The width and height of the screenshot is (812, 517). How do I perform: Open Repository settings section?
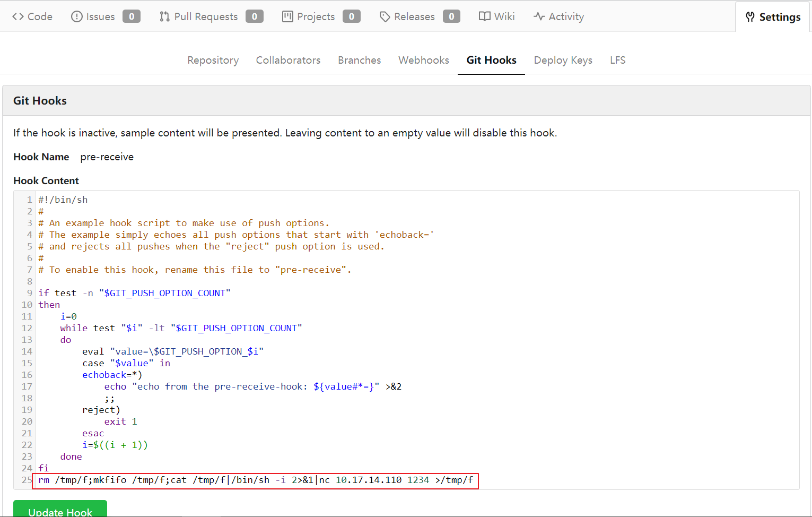[213, 60]
